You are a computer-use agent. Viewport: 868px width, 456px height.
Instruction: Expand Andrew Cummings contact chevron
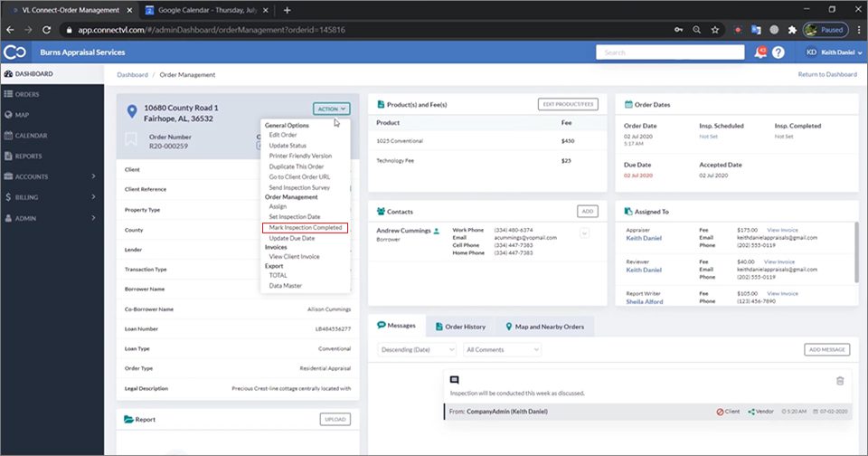coord(584,233)
